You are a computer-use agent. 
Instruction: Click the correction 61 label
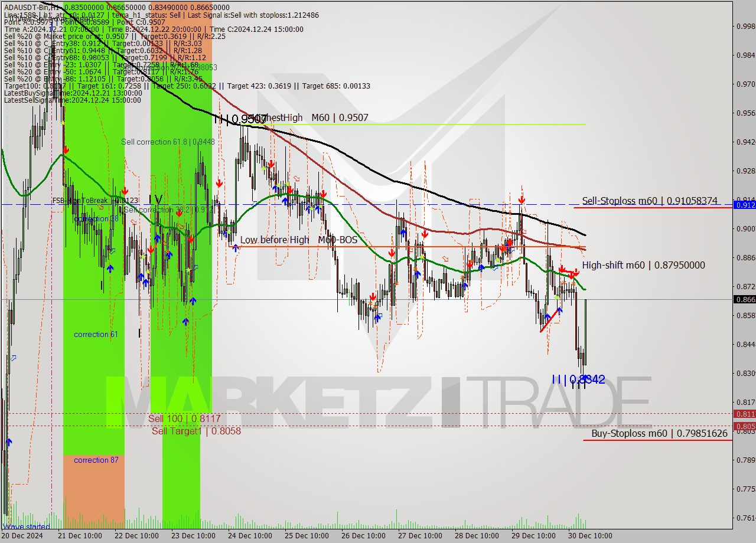[96, 334]
